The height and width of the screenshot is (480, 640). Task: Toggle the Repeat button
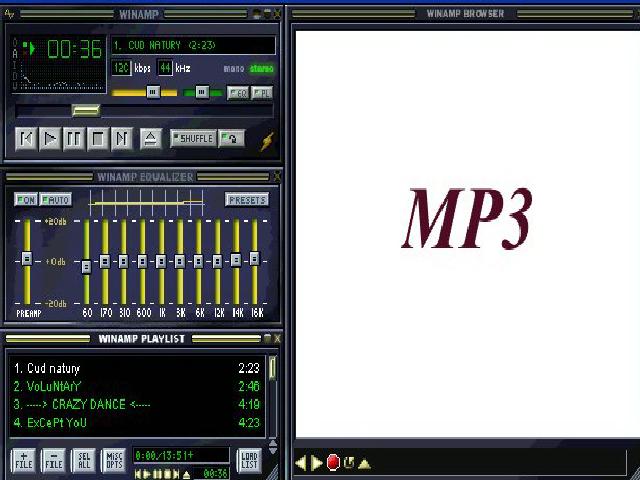point(231,139)
